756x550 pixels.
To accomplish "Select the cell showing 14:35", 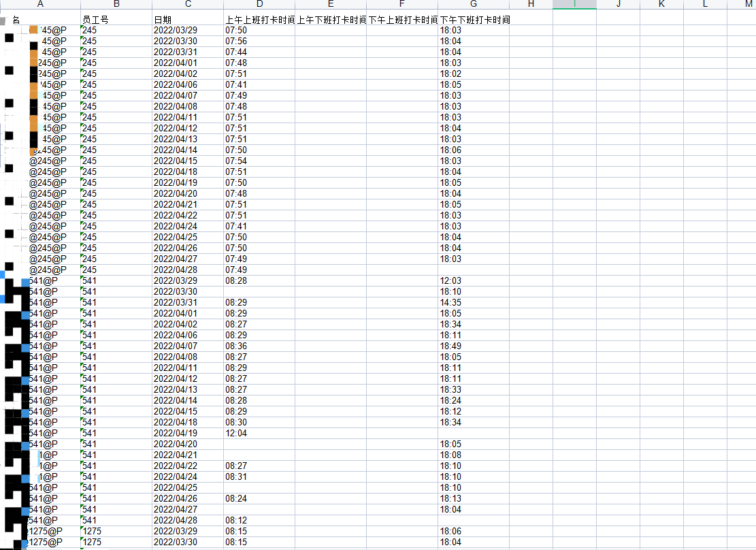I will click(474, 302).
